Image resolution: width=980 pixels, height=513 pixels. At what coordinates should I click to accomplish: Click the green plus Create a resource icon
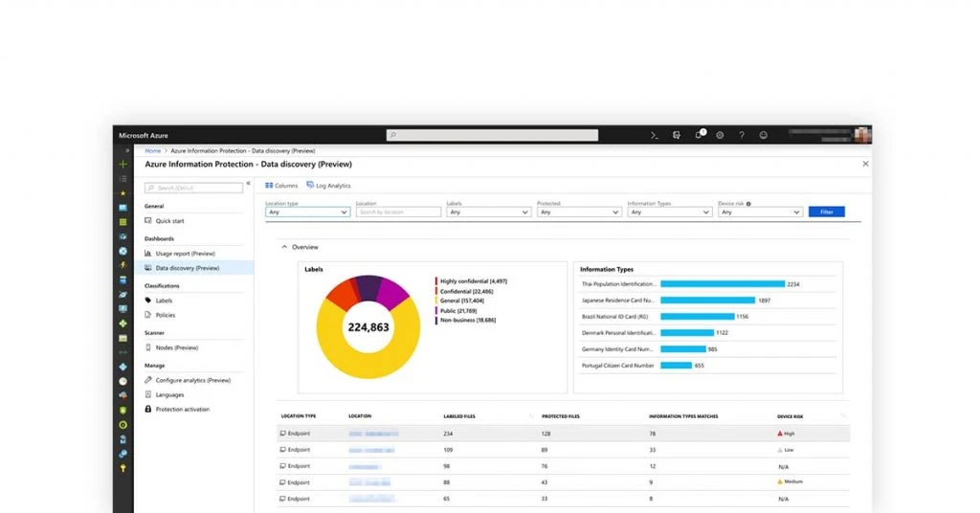pyautogui.click(x=123, y=165)
